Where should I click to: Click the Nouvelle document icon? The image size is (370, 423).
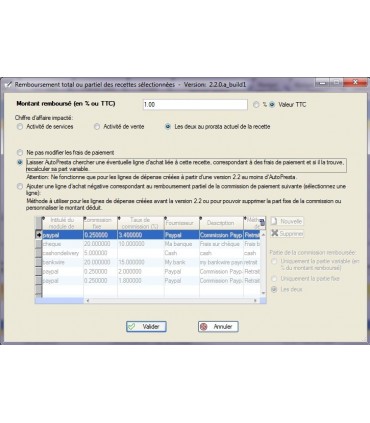274,221
